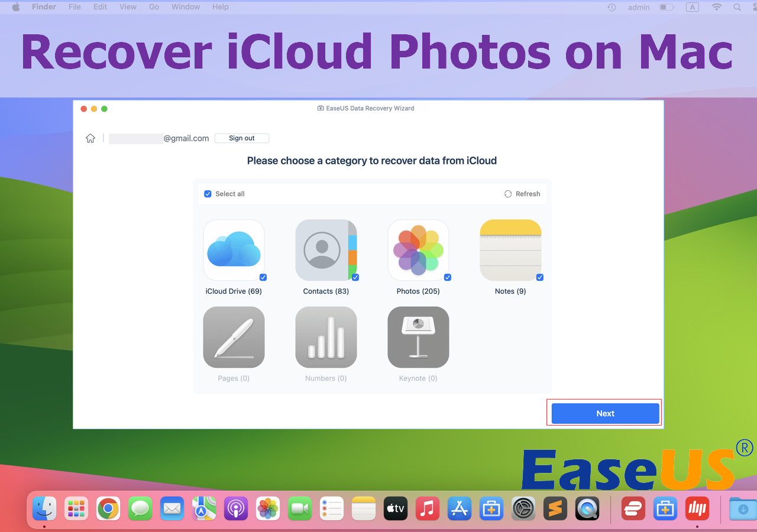Open the Window menu
Screen dimensions: 757x532
186,7
